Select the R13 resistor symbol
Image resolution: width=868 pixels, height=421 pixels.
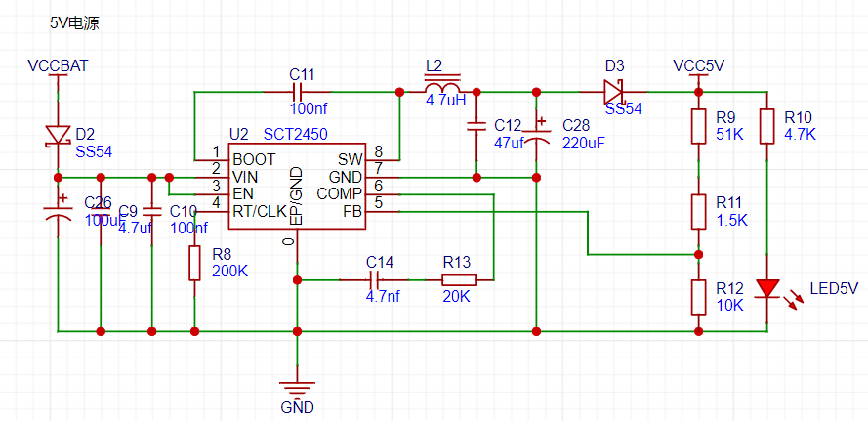pos(459,279)
